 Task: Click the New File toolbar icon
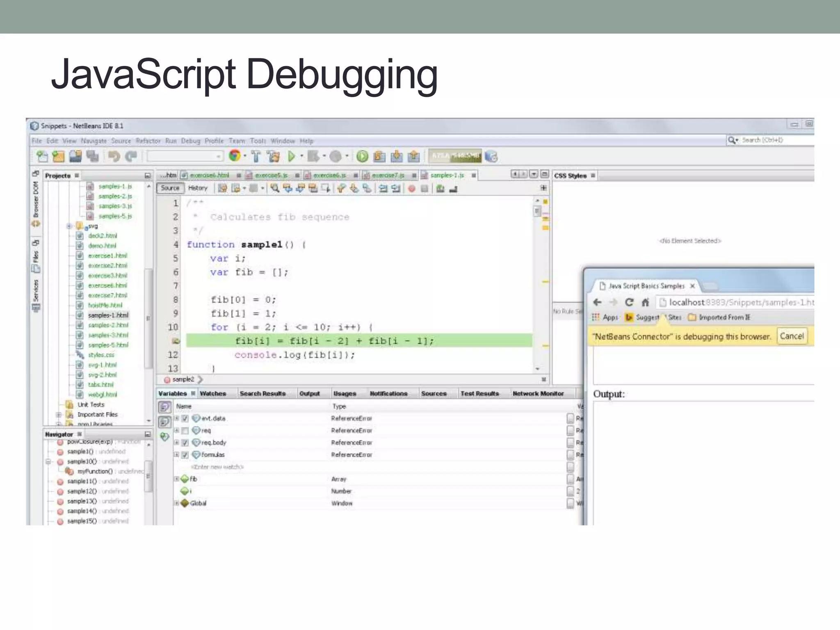click(x=42, y=156)
